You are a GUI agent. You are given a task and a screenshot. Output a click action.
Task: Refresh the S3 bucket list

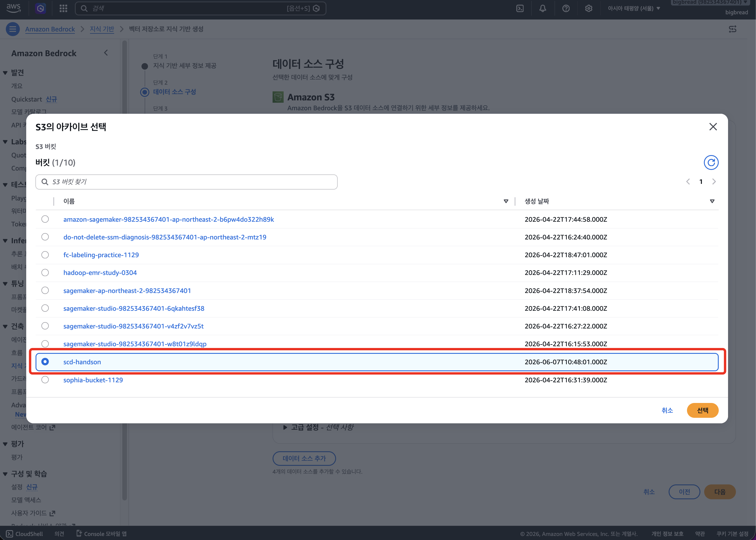(x=711, y=163)
